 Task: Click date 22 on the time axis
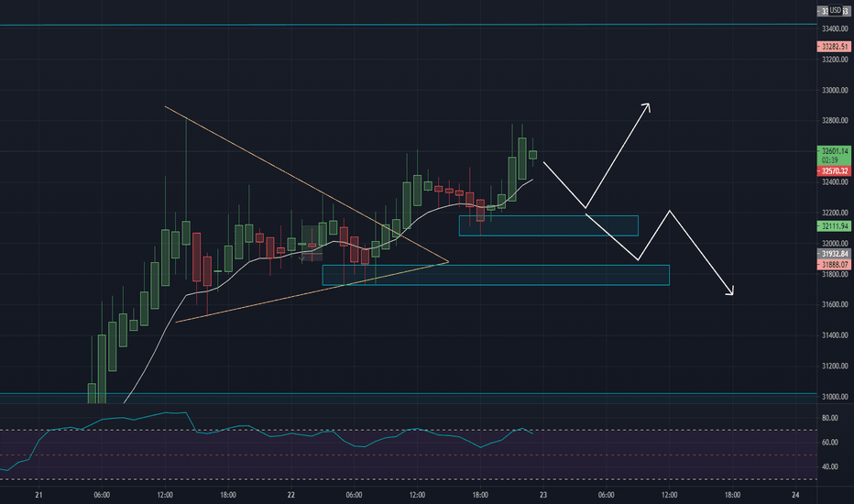pyautogui.click(x=290, y=495)
